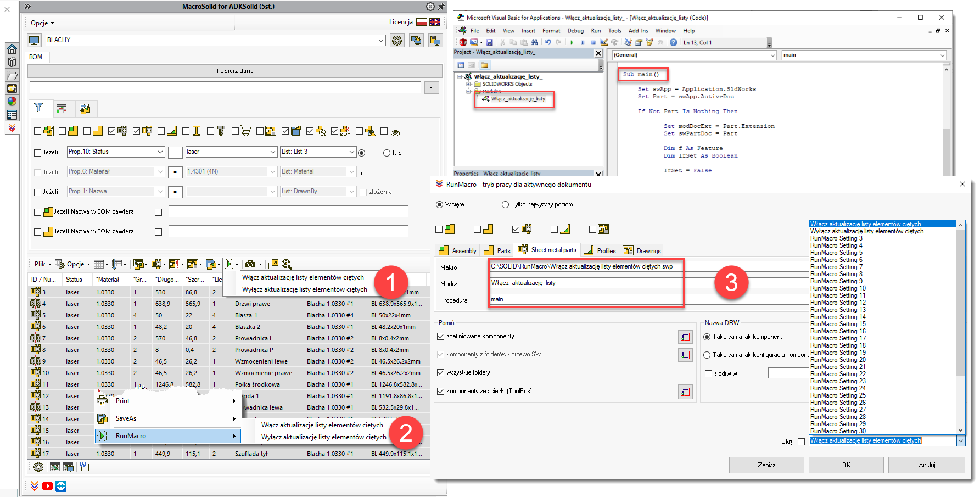Click the Makro path input field
Viewport: 980px width, 497px height.
648,266
